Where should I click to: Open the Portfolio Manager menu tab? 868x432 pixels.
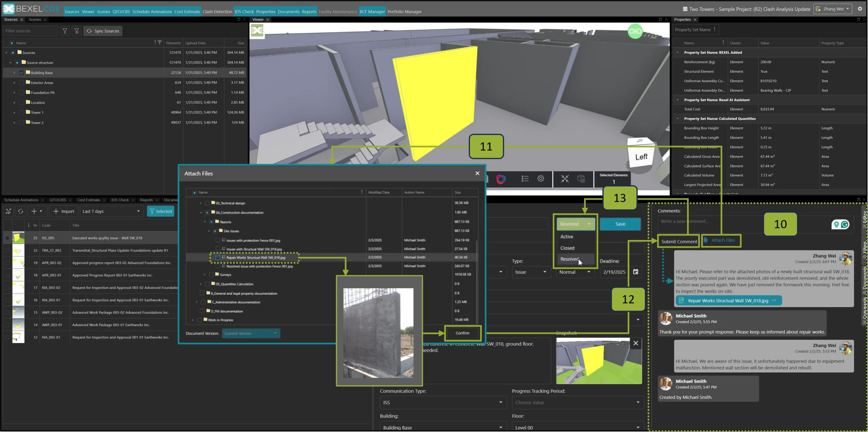405,12
